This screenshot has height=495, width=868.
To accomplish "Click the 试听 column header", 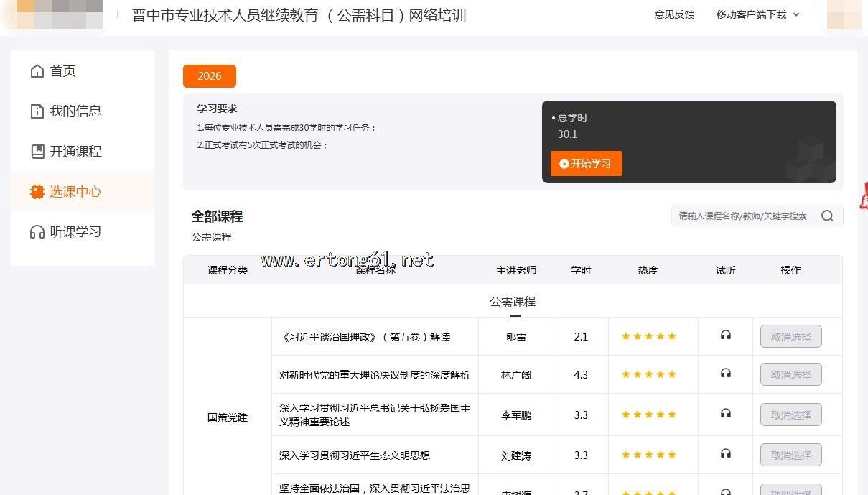I will [726, 270].
